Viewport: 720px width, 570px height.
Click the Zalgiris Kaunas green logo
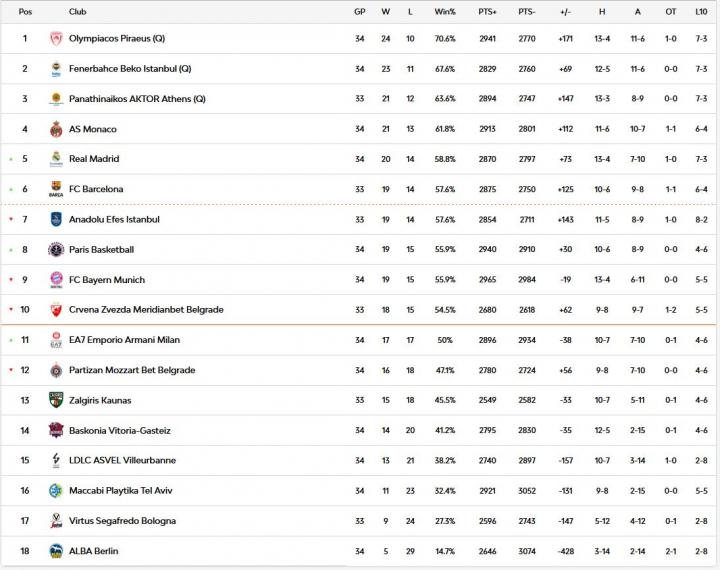(x=56, y=400)
